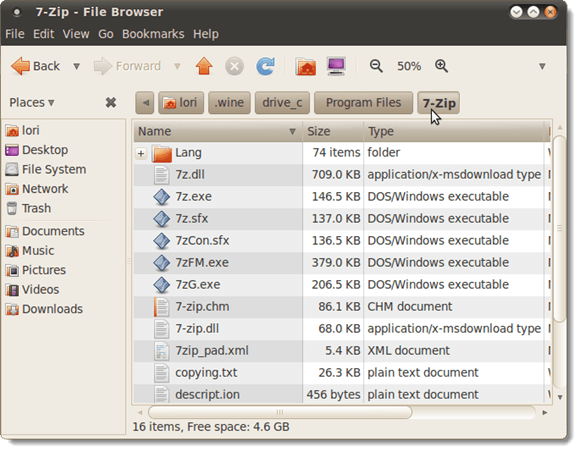Open the Computer toolbar icon
This screenshot has height=452, width=580.
point(336,66)
